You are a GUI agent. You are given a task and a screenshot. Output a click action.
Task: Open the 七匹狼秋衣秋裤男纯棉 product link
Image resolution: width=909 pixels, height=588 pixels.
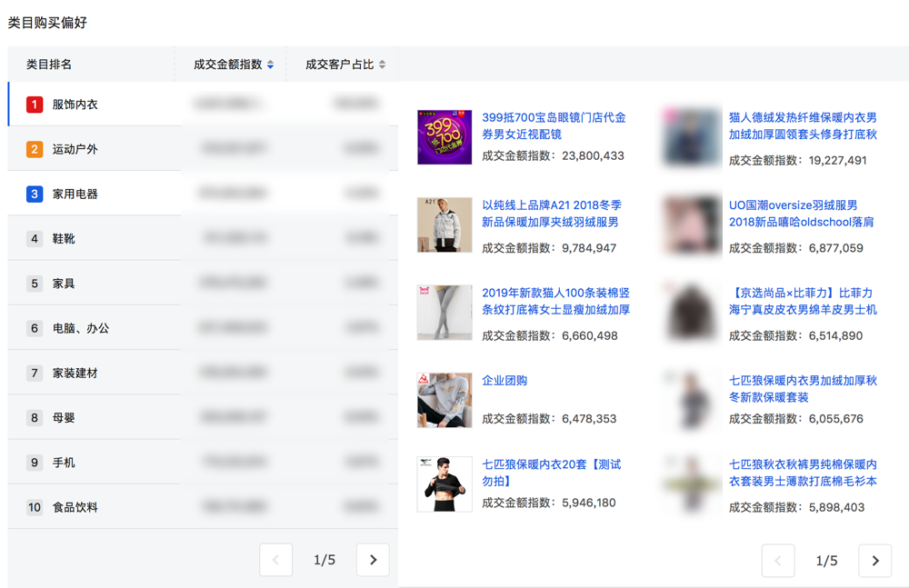(x=803, y=473)
